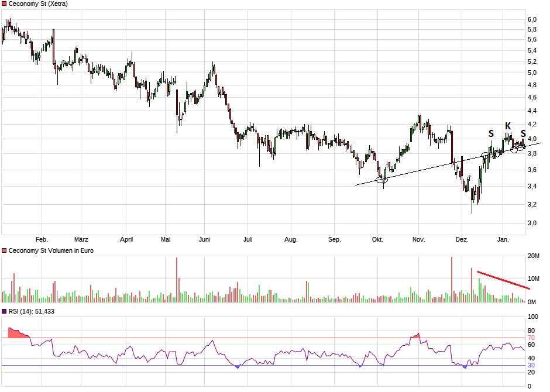Click the "Feb." month label on the time axis
Viewport: 550px width, 392px height.
tap(42, 240)
